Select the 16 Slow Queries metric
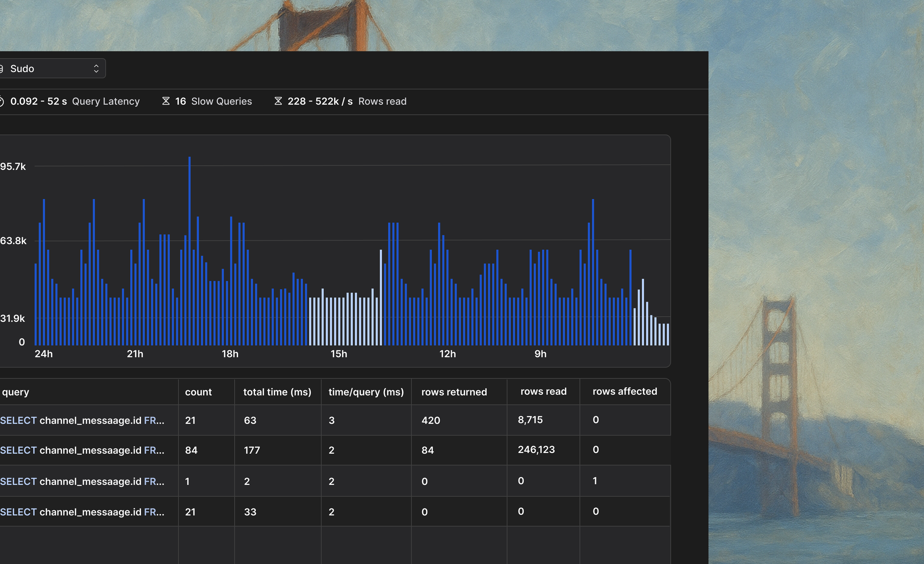Viewport: 924px width, 564px height. (213, 101)
